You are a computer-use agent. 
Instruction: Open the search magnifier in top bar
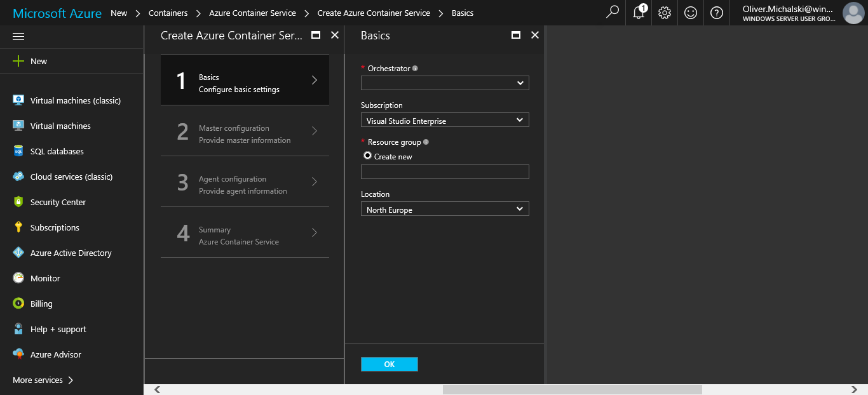pos(613,13)
